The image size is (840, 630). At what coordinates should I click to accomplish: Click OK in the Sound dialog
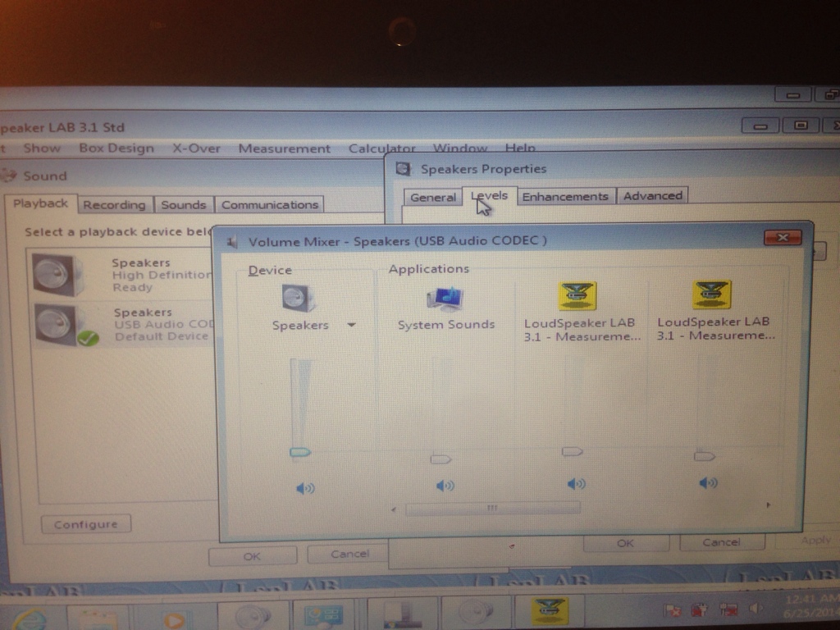coord(253,556)
